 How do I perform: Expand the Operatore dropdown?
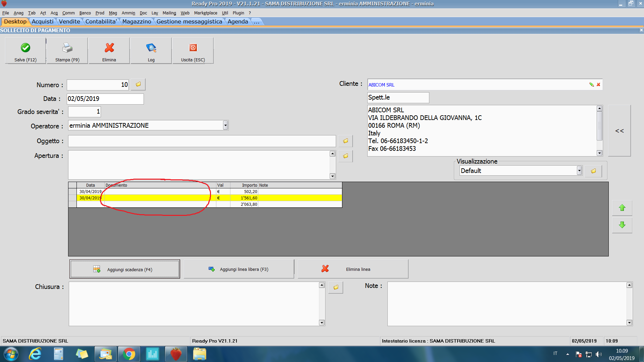pos(225,125)
